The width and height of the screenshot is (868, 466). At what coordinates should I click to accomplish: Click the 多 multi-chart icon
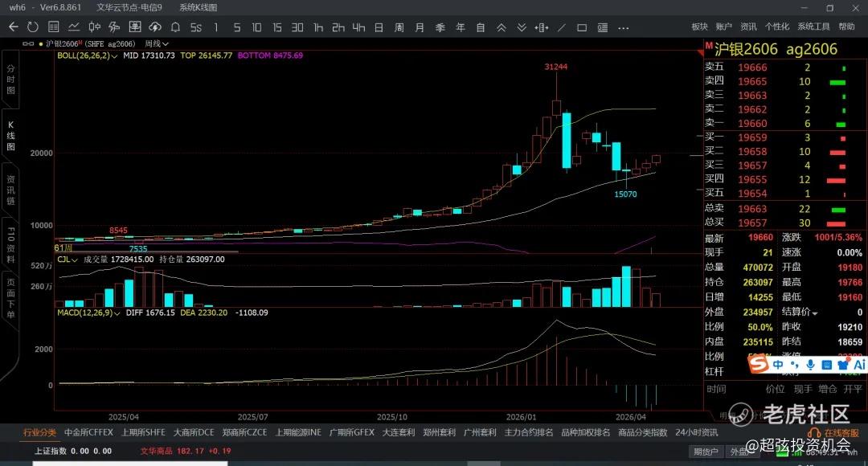pyautogui.click(x=115, y=27)
